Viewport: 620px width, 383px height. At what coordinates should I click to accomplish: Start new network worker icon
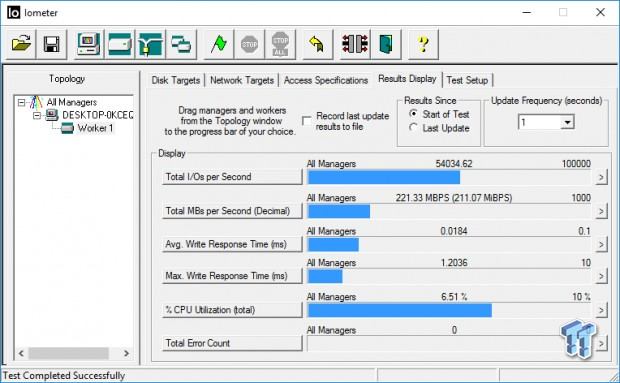[x=151, y=44]
